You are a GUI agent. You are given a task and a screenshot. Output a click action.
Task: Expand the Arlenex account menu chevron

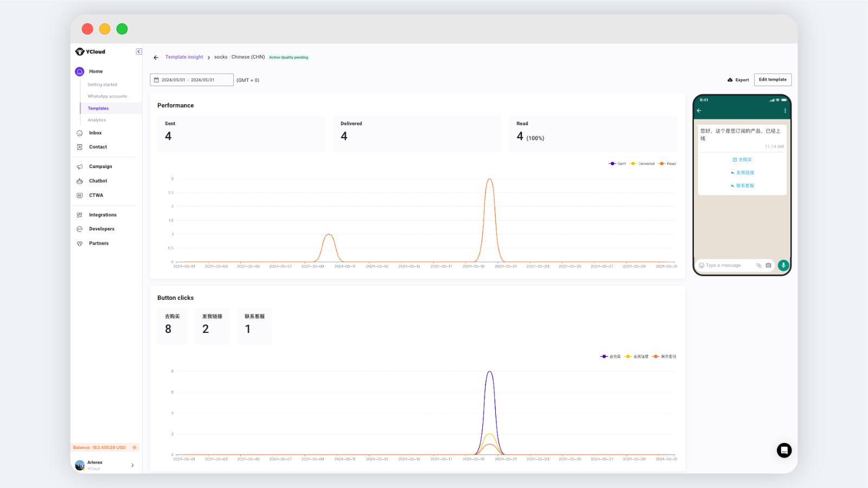(x=132, y=465)
